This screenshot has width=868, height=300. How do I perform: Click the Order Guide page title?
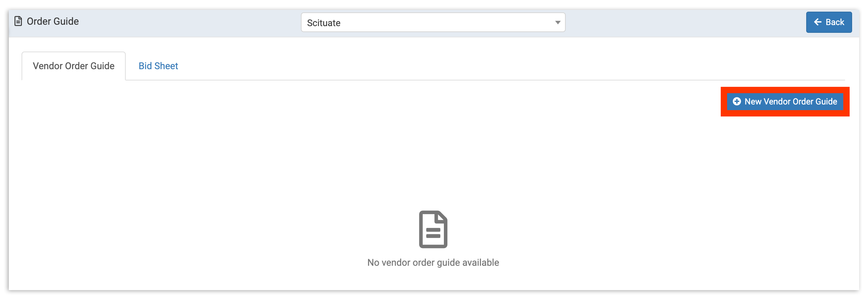pos(53,21)
